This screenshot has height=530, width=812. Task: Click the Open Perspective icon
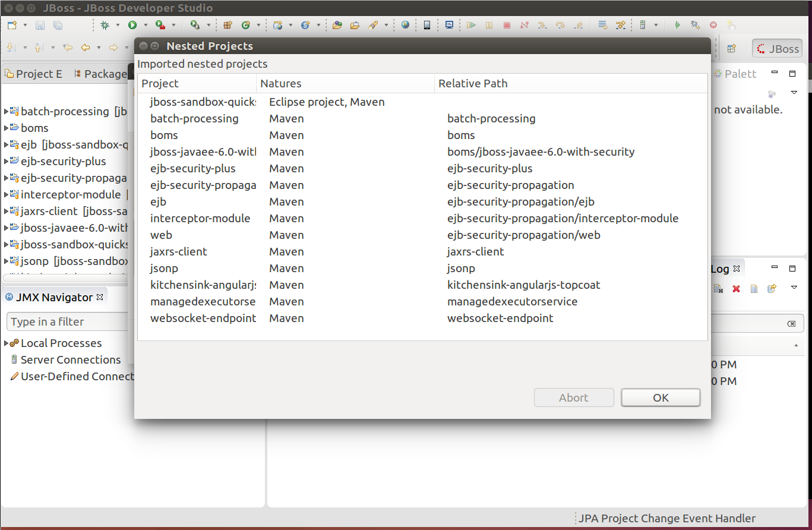(732, 49)
